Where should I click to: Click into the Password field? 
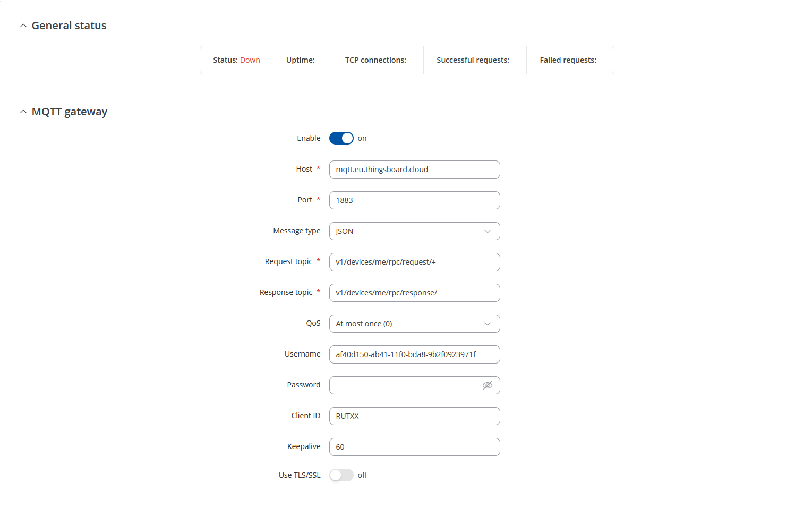pos(404,385)
